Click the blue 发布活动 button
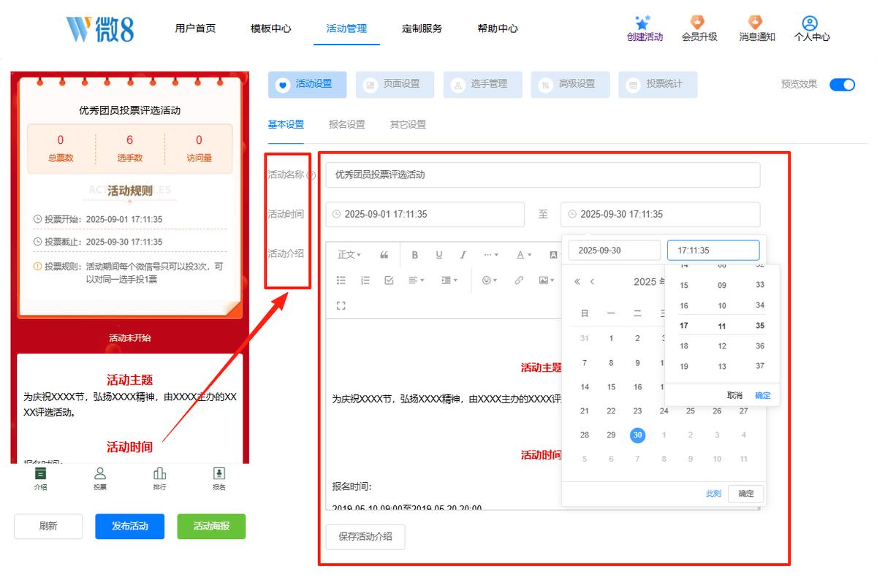 click(x=129, y=527)
